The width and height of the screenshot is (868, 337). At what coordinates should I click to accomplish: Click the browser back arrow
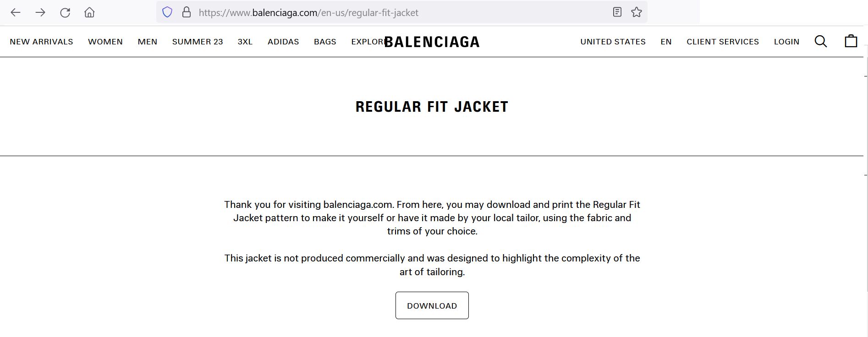coord(16,12)
